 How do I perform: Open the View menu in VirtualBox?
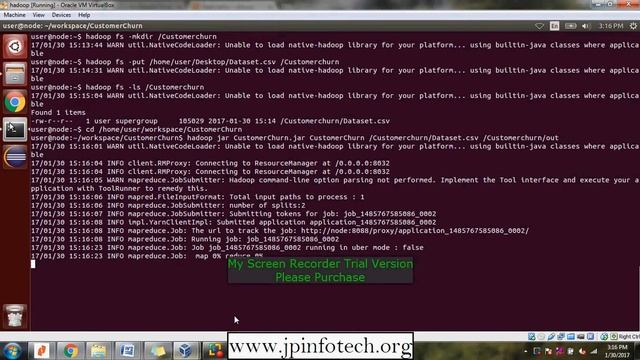coord(39,15)
